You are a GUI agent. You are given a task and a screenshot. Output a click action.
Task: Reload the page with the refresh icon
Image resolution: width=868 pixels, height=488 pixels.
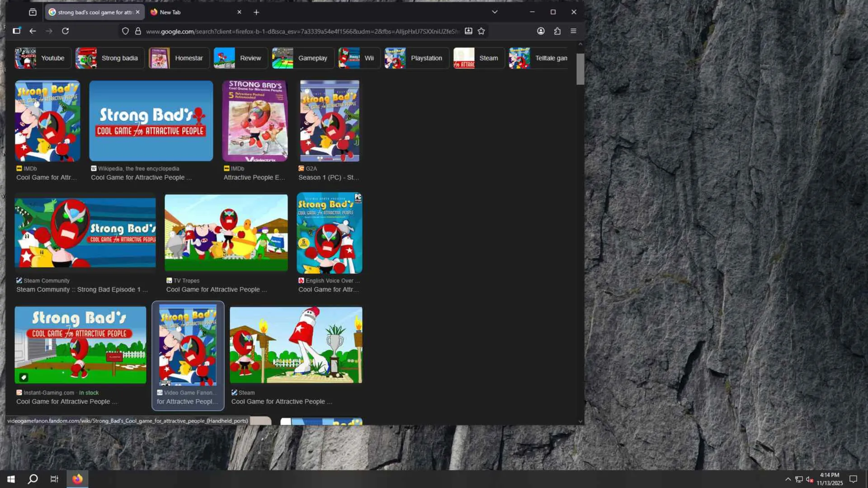(66, 31)
